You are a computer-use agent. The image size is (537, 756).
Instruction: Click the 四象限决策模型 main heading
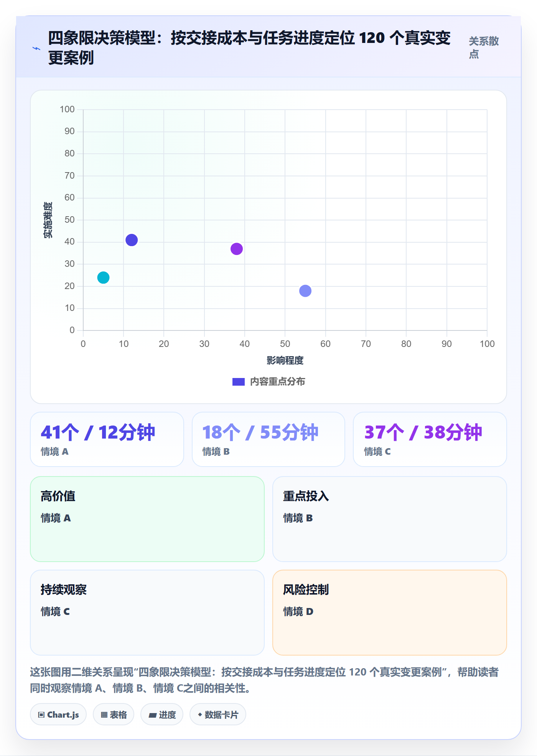pyautogui.click(x=249, y=48)
